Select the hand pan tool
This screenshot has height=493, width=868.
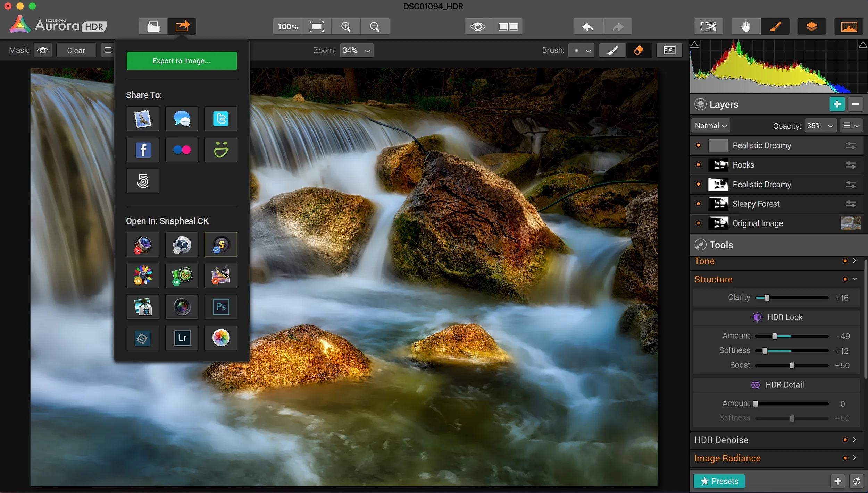coord(745,27)
